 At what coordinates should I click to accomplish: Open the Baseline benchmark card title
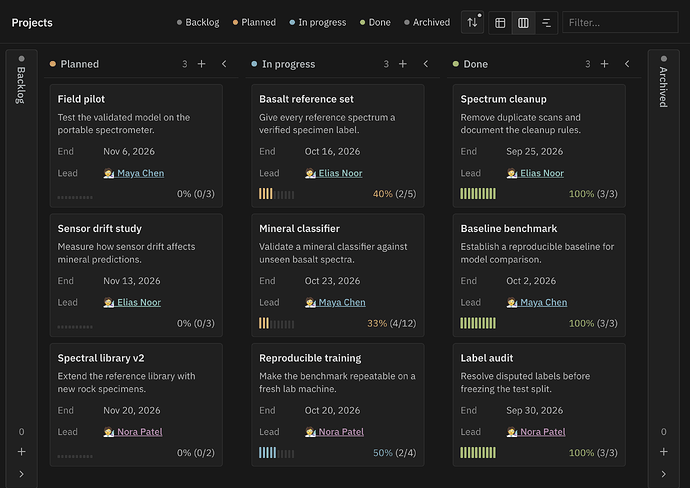[509, 228]
